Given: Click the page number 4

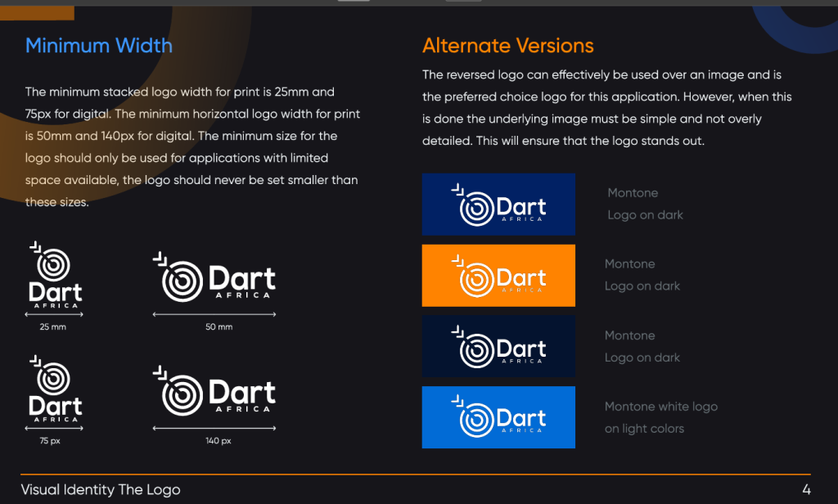Looking at the screenshot, I should coord(806,489).
